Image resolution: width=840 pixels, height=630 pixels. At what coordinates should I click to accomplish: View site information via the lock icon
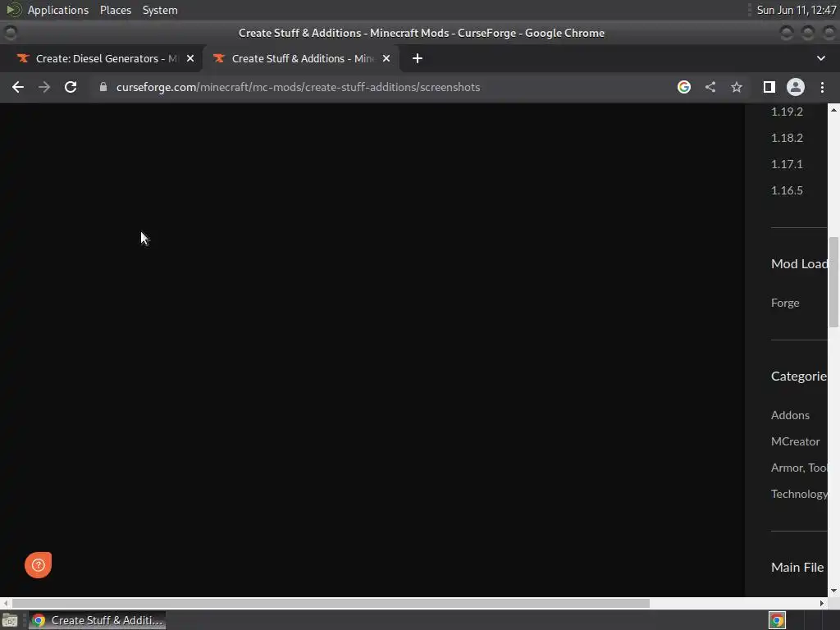103,87
